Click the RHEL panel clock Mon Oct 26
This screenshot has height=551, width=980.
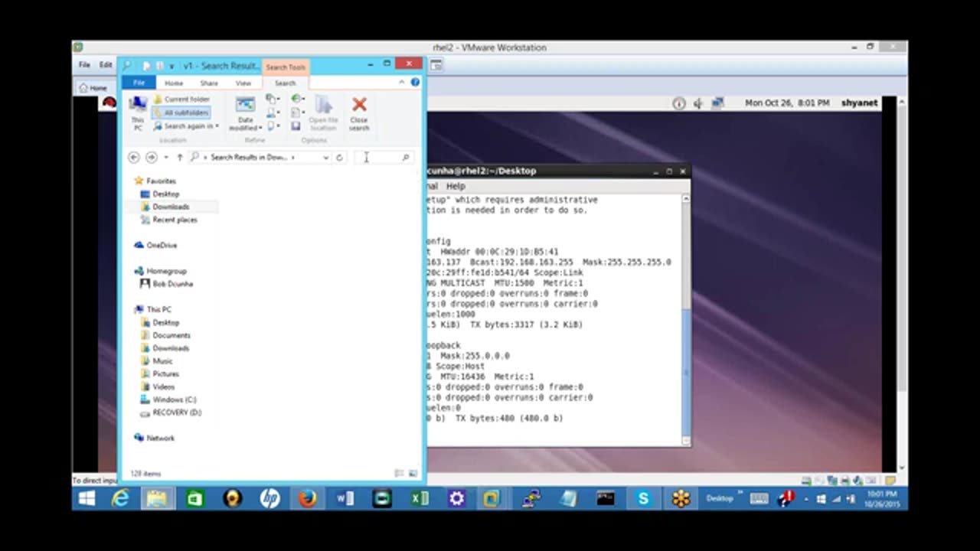point(787,103)
